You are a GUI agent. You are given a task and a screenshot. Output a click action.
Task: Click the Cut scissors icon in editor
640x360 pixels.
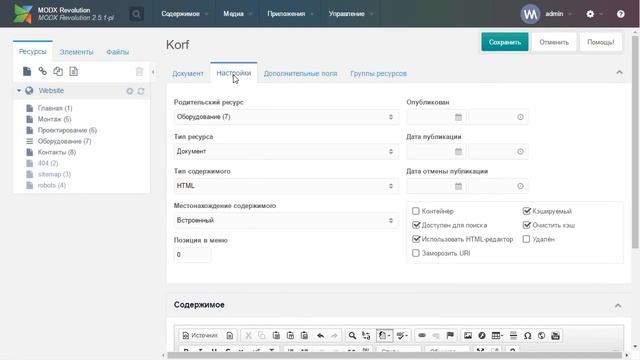[x=248, y=336]
